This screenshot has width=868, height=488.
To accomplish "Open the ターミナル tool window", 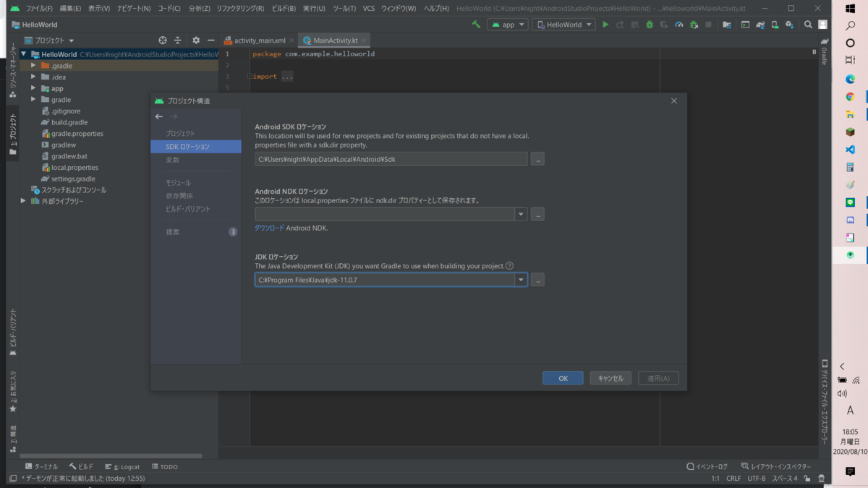I will 41,467.
